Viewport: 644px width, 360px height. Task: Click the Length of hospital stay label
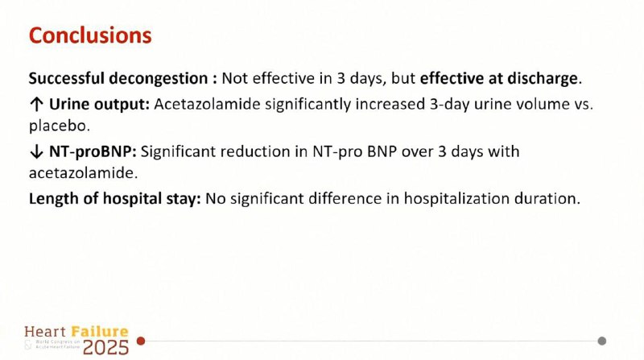coord(114,199)
